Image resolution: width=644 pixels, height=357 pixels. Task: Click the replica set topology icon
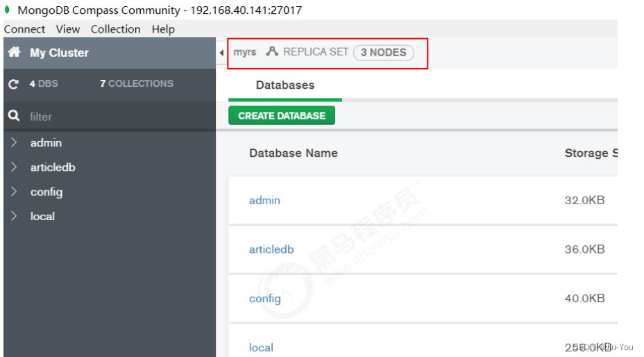(272, 51)
